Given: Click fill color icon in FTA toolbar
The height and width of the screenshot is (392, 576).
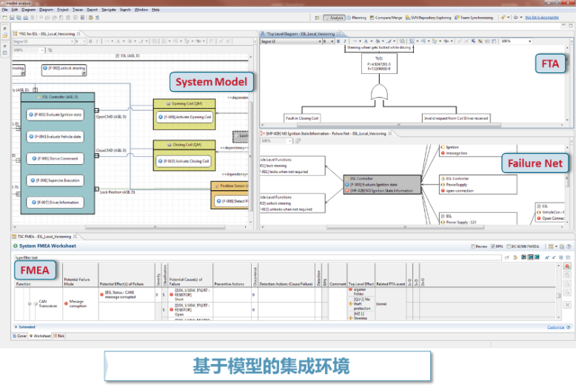Looking at the screenshot, I should [x=378, y=41].
